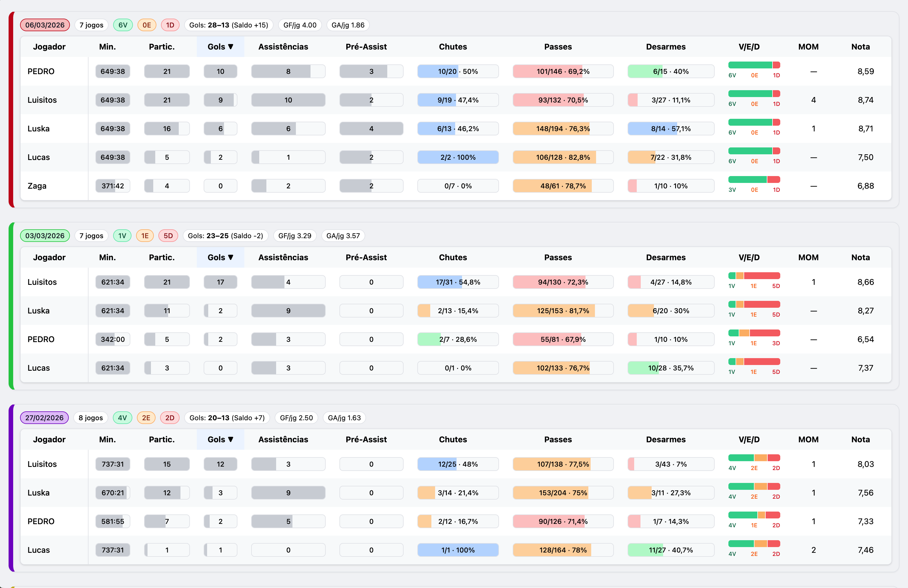Viewport: 908px width, 588px height.
Task: Click Nota header in first table
Action: click(860, 47)
